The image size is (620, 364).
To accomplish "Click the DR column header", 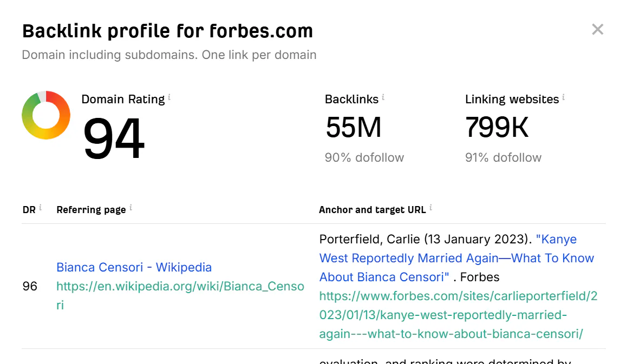I will coord(29,210).
